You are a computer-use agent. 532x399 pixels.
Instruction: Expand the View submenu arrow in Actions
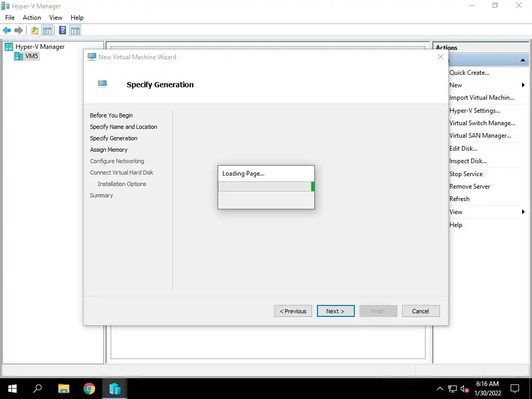pos(523,212)
